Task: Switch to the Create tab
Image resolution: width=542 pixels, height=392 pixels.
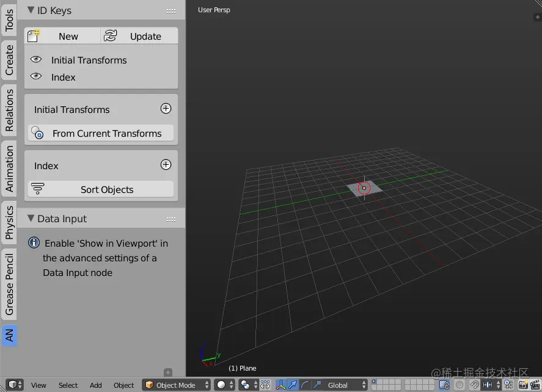Action: 9,60
